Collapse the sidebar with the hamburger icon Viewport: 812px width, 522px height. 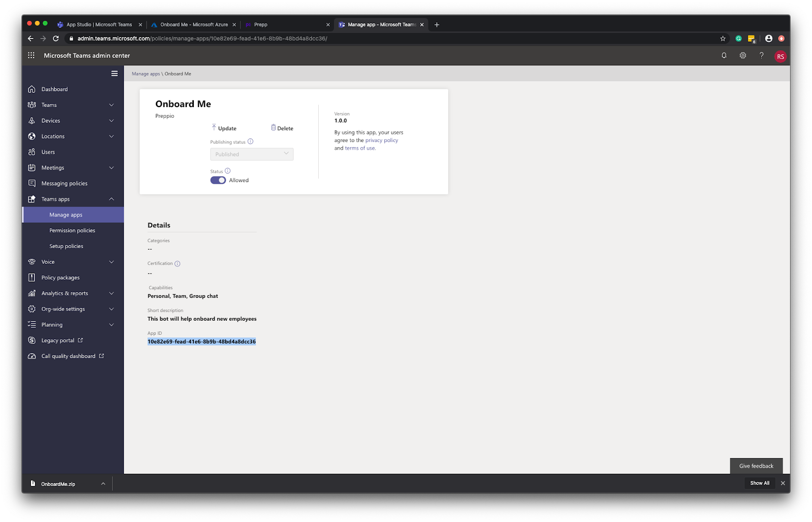(114, 73)
